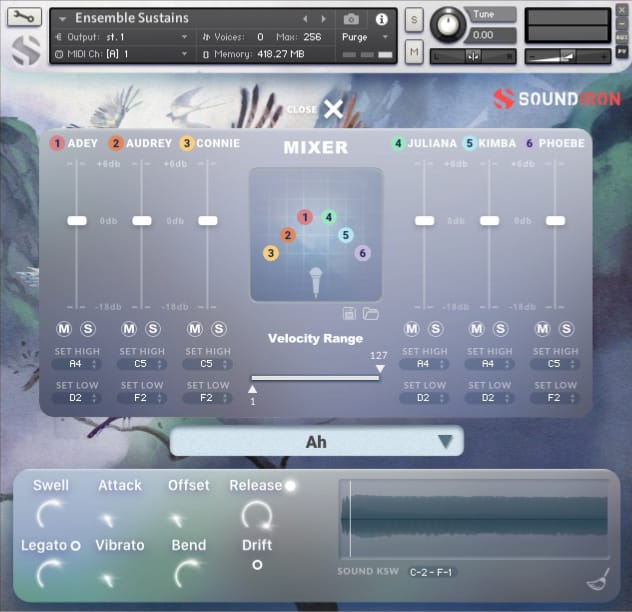Enable the Release toggle indicator
The image size is (632, 612).
click(x=290, y=486)
